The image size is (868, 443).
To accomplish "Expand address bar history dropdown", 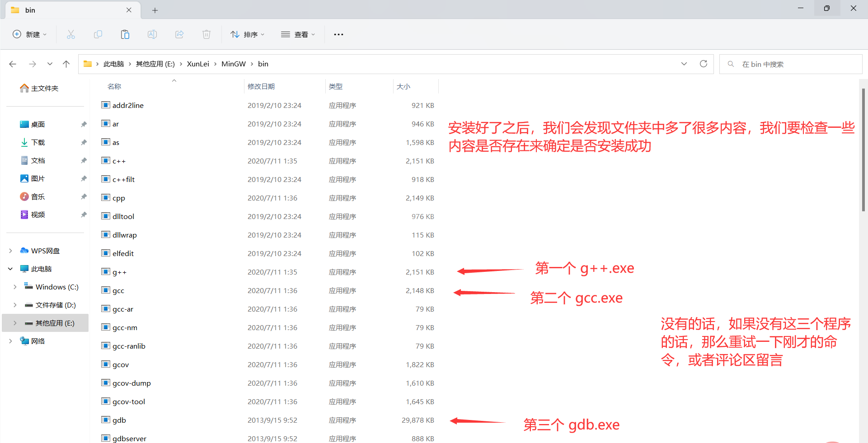I will point(684,64).
